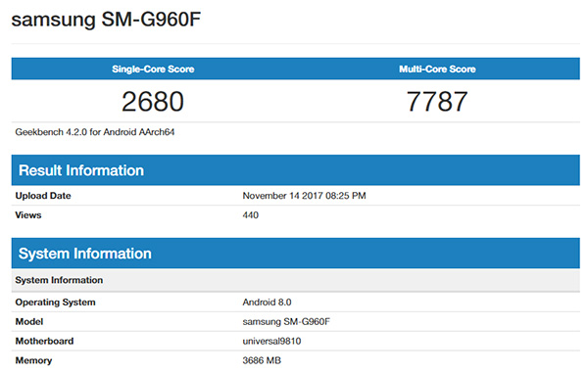This screenshot has width=588, height=373.
Task: Click the single-core score value 2680
Action: click(153, 102)
